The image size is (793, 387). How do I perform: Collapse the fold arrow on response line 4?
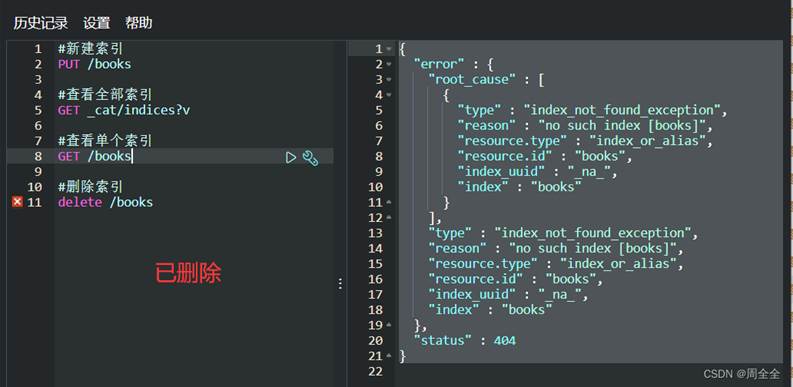[x=389, y=95]
